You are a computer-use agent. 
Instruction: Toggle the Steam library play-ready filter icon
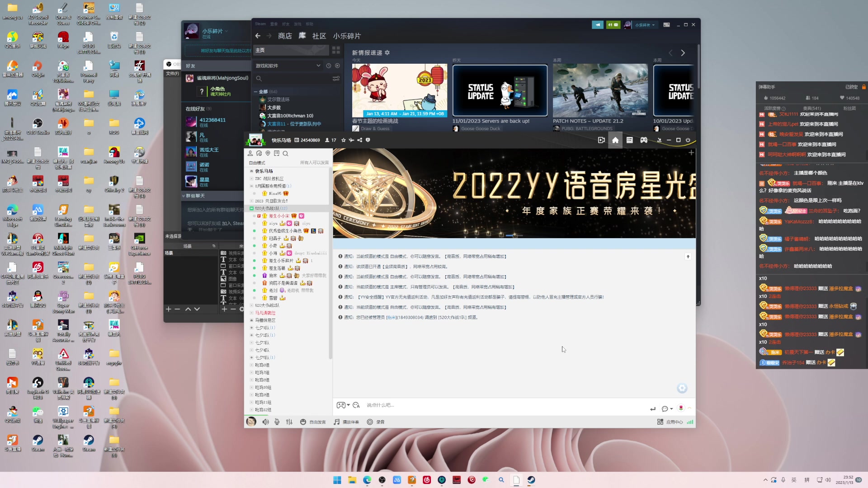click(337, 66)
